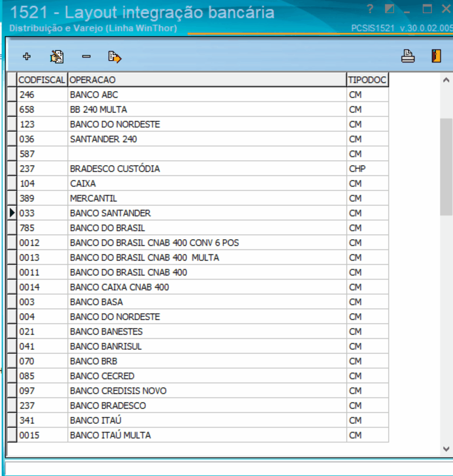The image size is (453, 476).
Task: Sort by TIPODOC column header
Action: click(367, 80)
